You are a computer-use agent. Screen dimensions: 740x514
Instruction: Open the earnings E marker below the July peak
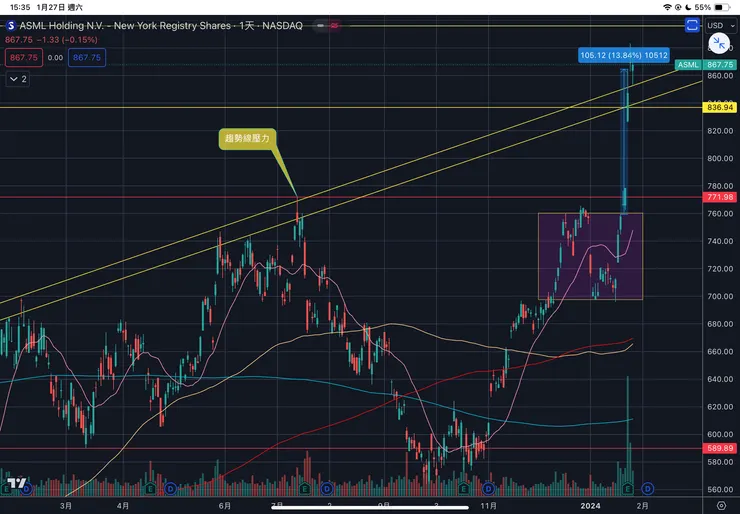[x=305, y=489]
